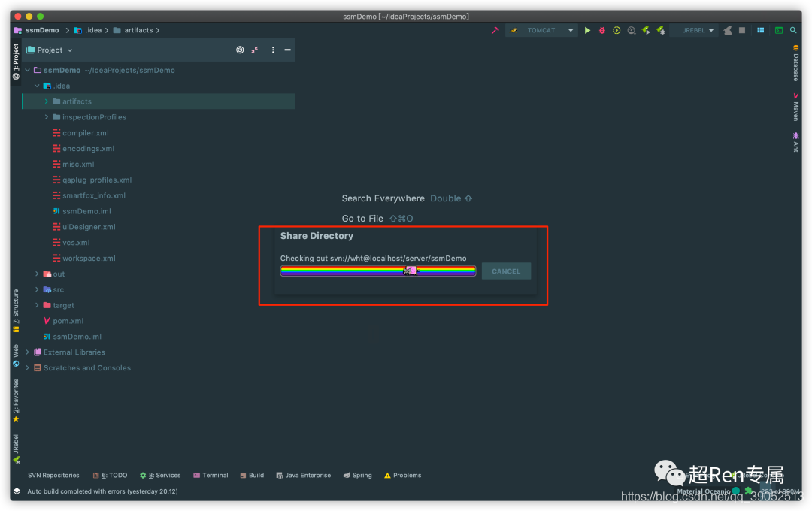Open the Project tool window tab
The height and width of the screenshot is (511, 812).
coord(16,61)
